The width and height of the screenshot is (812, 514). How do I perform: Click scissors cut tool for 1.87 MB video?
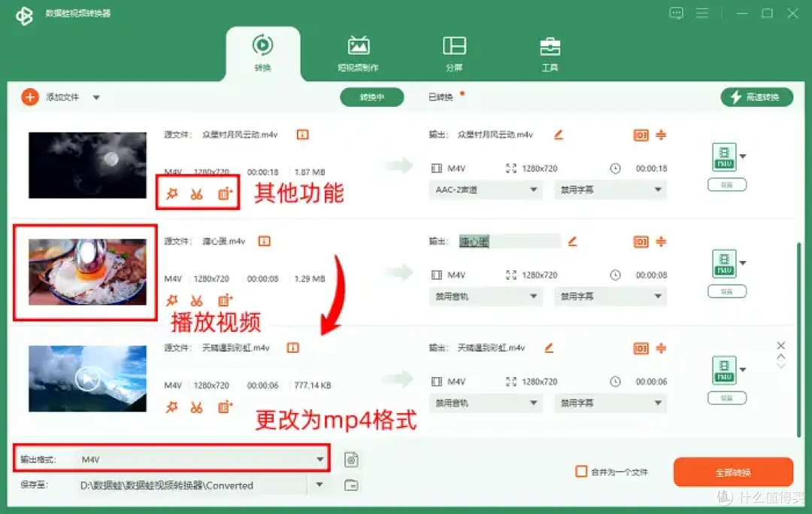pyautogui.click(x=196, y=194)
